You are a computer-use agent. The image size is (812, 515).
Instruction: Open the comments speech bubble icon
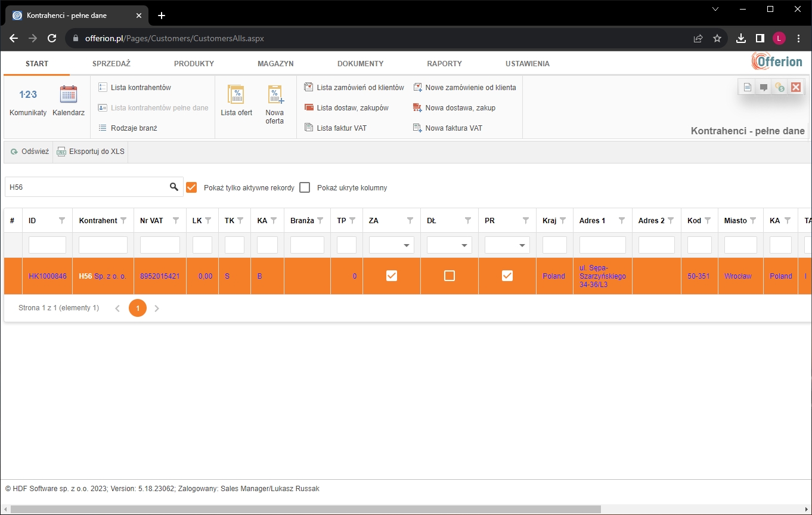[x=763, y=87]
